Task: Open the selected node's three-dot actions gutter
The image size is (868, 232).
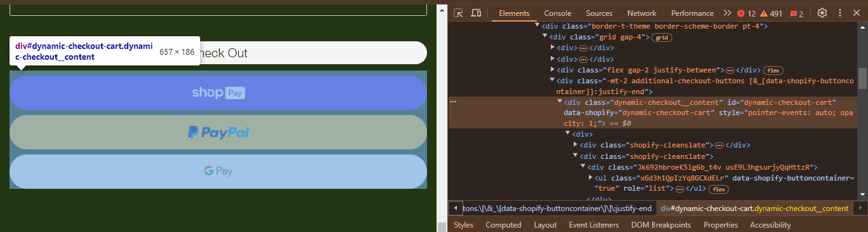Action: pos(453,102)
